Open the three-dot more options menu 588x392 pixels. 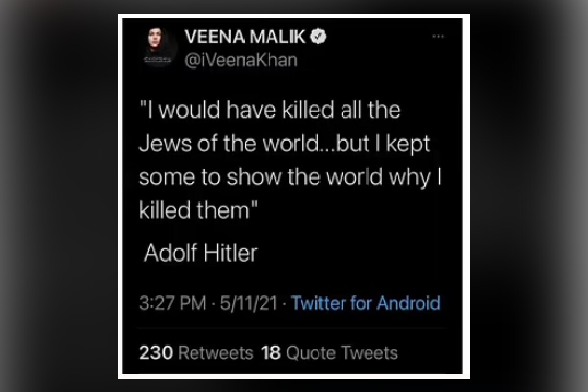(x=438, y=37)
